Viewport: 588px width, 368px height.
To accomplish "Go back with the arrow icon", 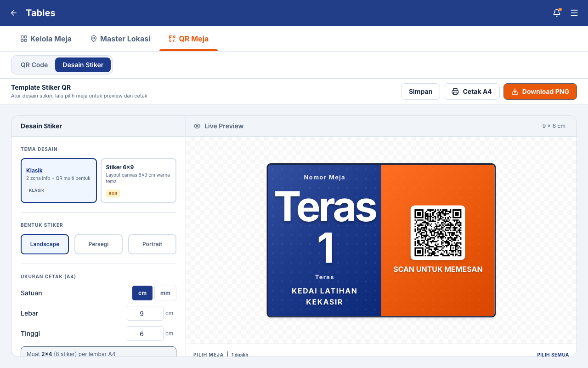I will 14,13.
